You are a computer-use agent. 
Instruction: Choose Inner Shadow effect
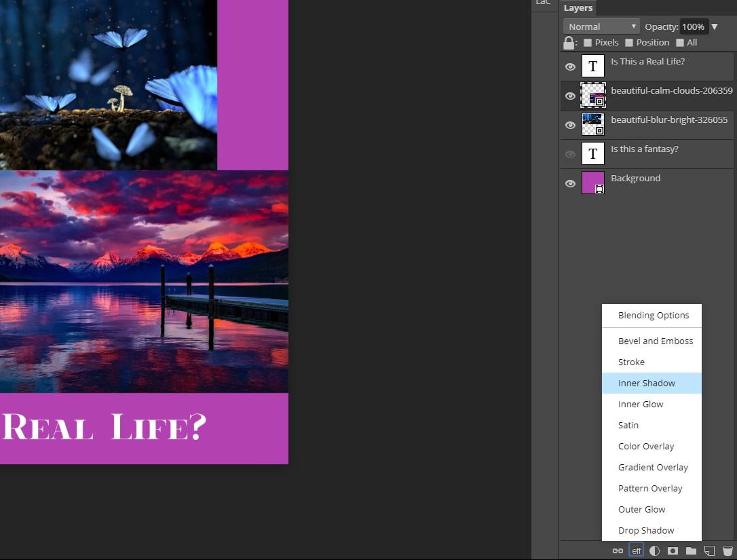tap(651, 384)
